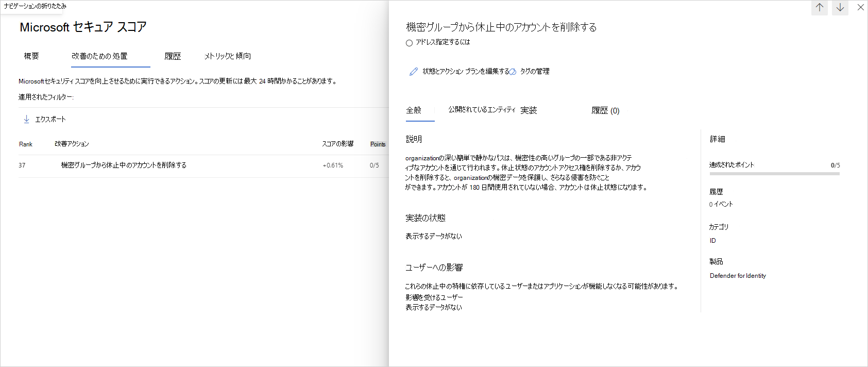868x367 pixels.
Task: Click the export download arrow icon
Action: 26,119
